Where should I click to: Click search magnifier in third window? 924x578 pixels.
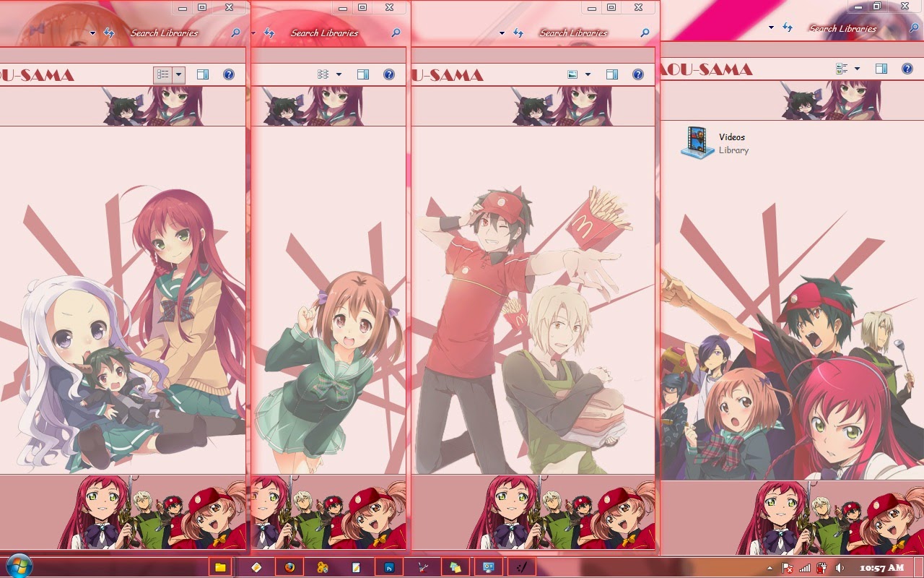coord(645,33)
